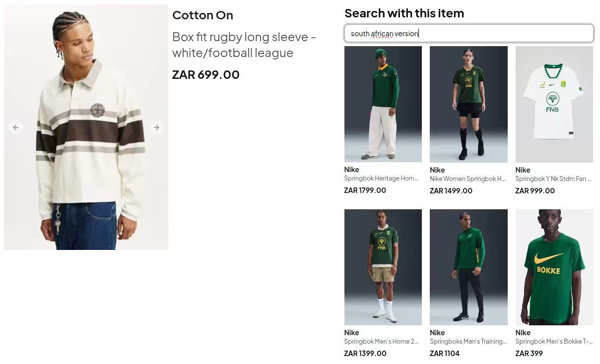Open the Nike Women Springbok product image
Screen dimensions: 600x364
tap(468, 104)
